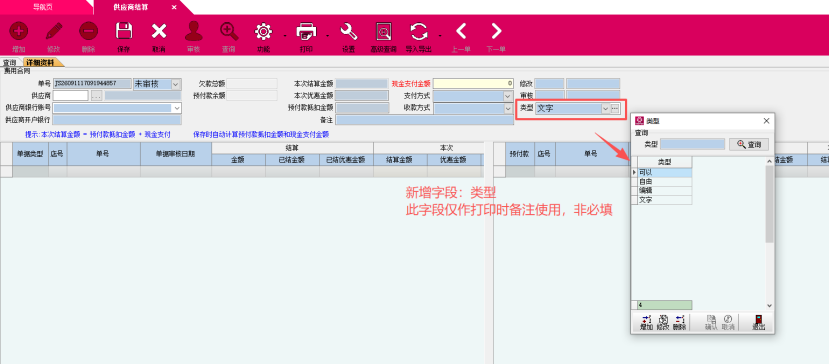Switch to the 导航页 tab
This screenshot has width=829, height=364.
(x=43, y=7)
